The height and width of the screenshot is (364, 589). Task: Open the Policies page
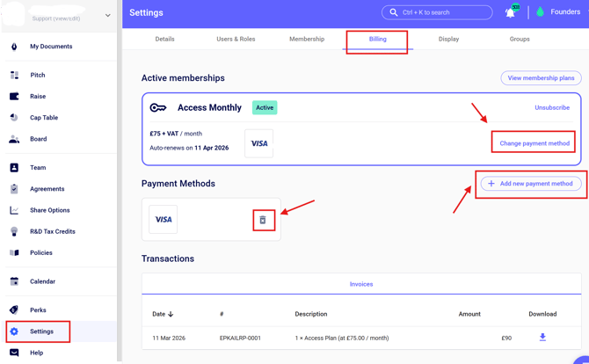click(41, 253)
